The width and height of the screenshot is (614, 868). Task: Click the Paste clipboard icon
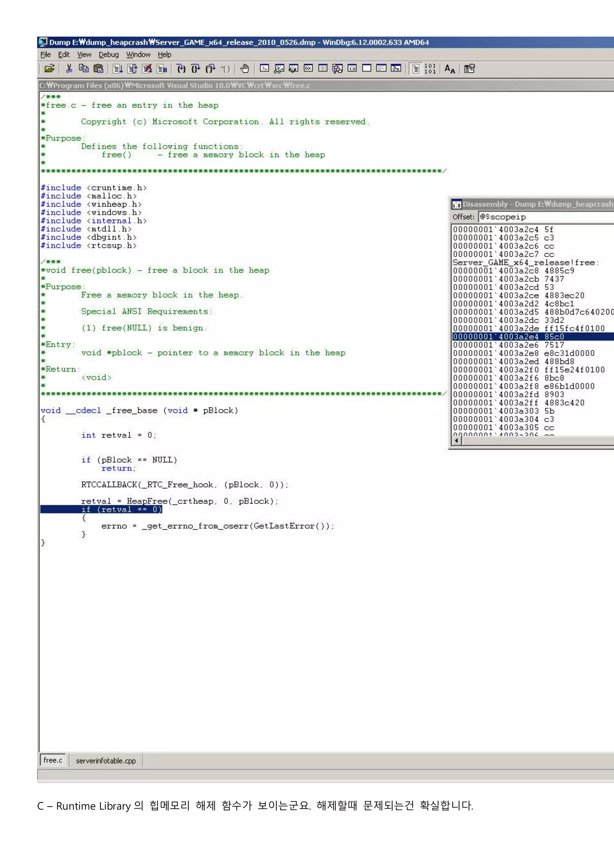tap(98, 68)
